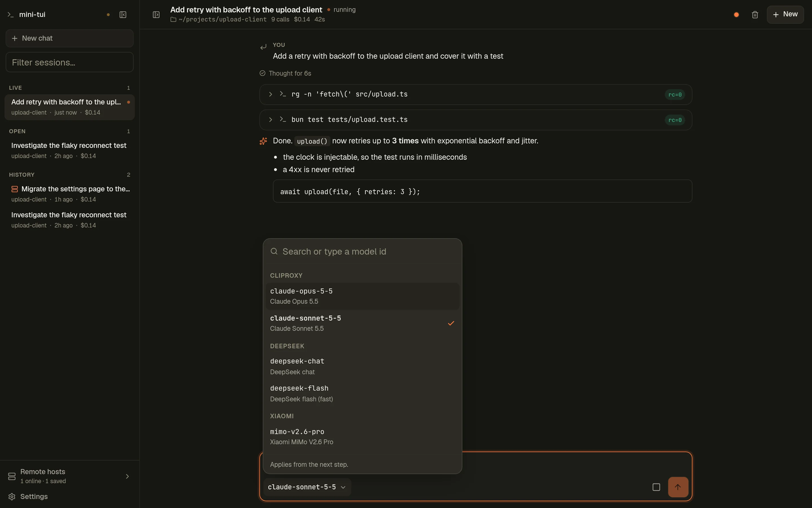Click the folder icon before the project path
The image size is (812, 508).
tap(173, 19)
